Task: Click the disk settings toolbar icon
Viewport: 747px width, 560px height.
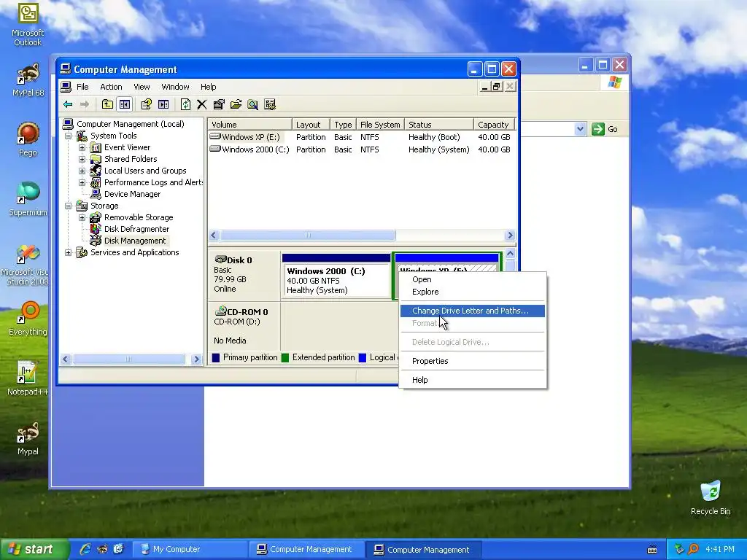Action: click(270, 104)
